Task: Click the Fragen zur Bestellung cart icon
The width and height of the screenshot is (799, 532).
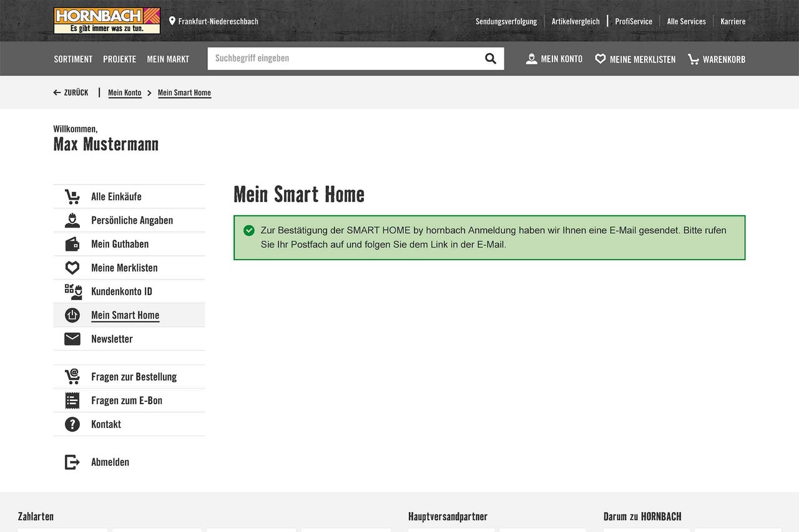Action: (72, 377)
